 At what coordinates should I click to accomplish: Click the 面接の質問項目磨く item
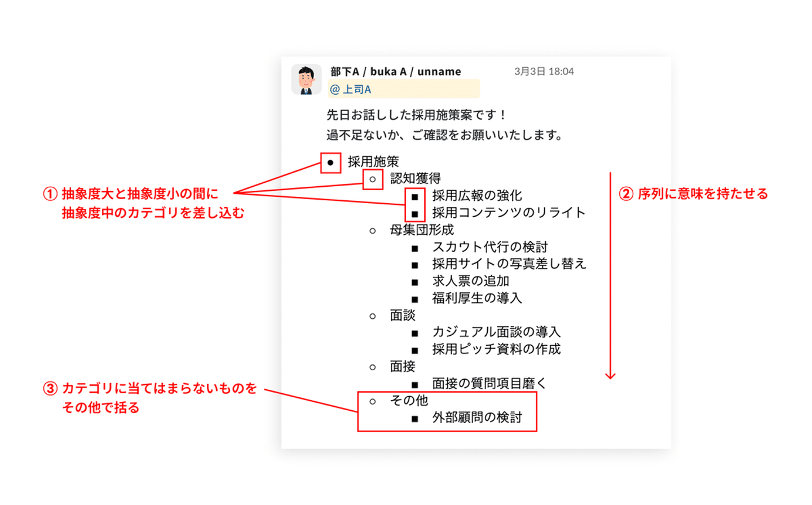489,384
